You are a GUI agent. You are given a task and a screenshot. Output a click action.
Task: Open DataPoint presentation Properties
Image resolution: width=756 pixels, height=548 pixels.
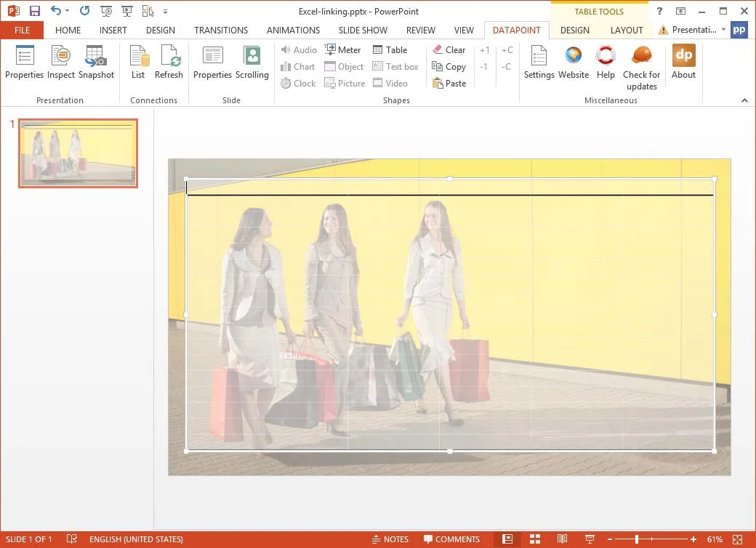[24, 63]
